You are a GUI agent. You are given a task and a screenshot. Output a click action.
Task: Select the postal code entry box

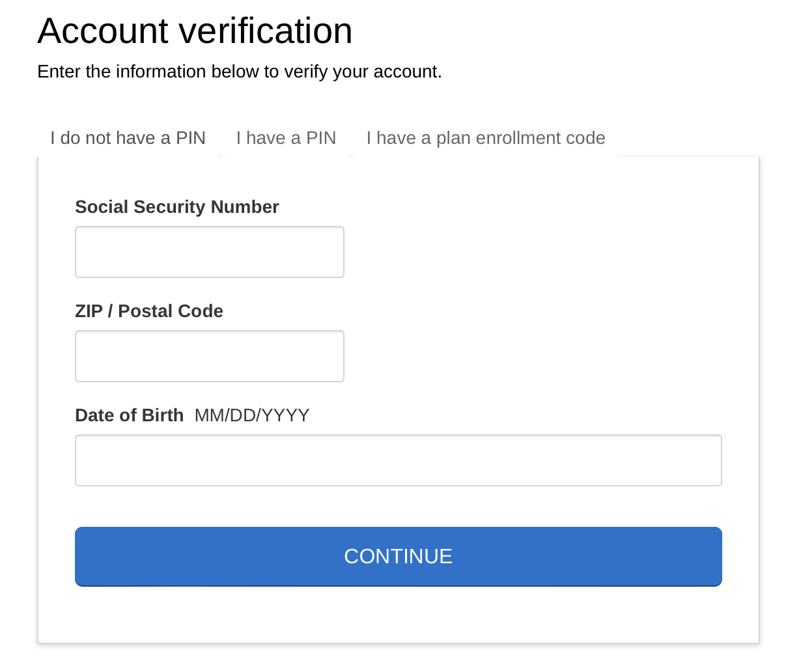point(210,356)
